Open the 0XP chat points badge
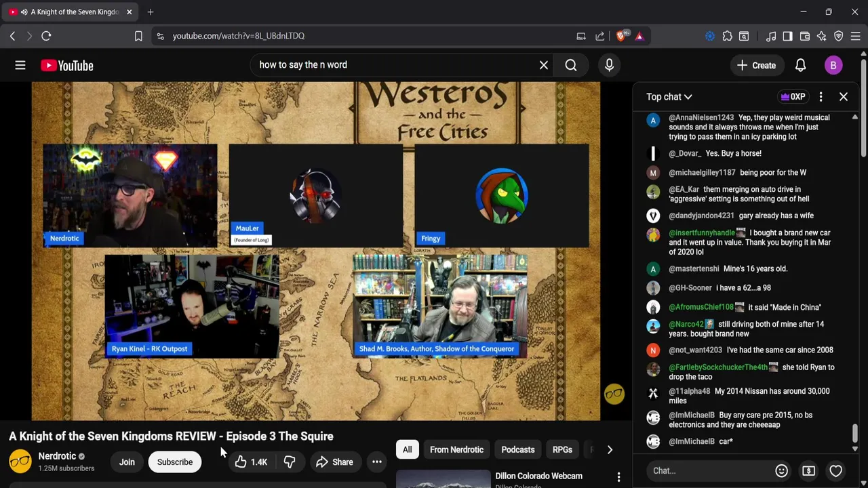Viewport: 868px width, 488px height. coord(793,97)
